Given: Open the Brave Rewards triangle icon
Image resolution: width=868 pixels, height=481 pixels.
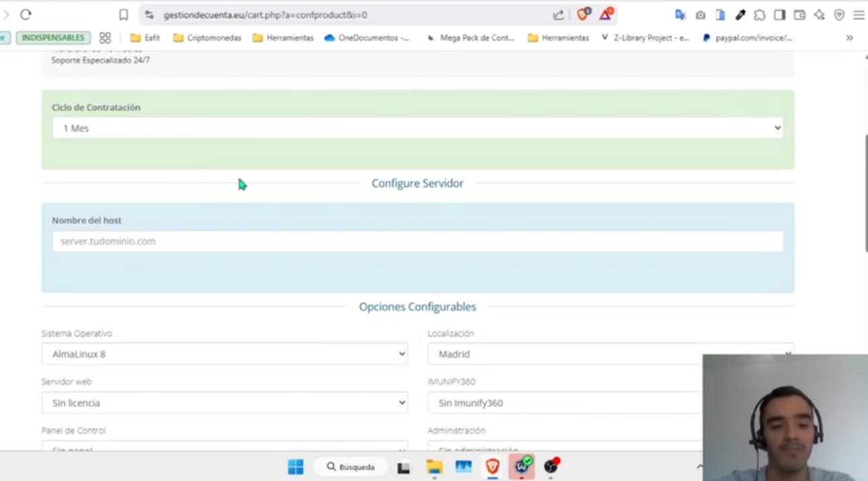Looking at the screenshot, I should [x=605, y=14].
